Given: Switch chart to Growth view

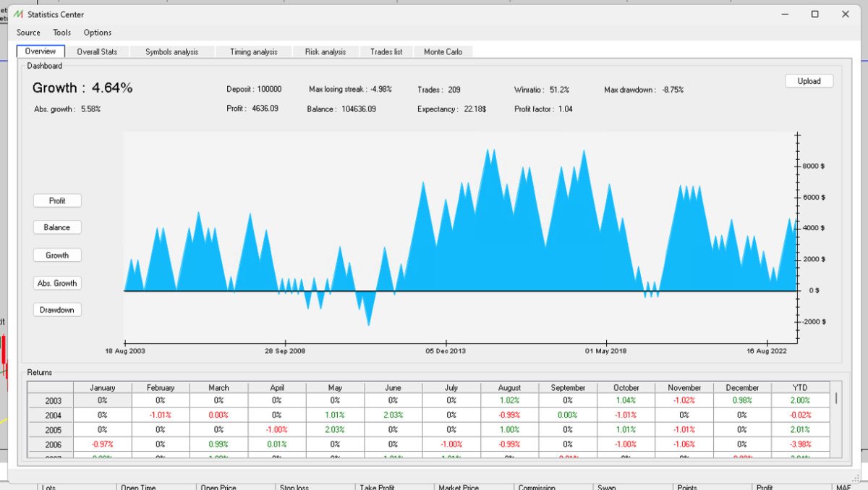Looking at the screenshot, I should pyautogui.click(x=57, y=255).
